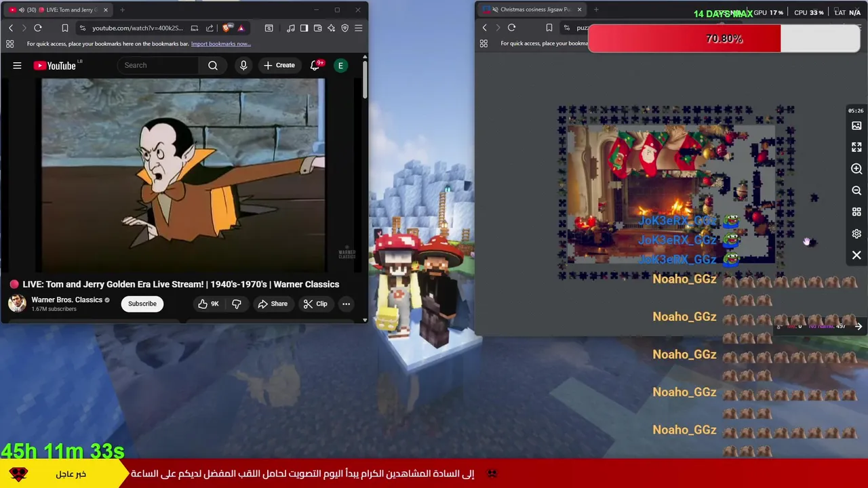The height and width of the screenshot is (488, 868).
Task: Open the Warner Bros. Classics channel avatar
Action: coord(17,303)
